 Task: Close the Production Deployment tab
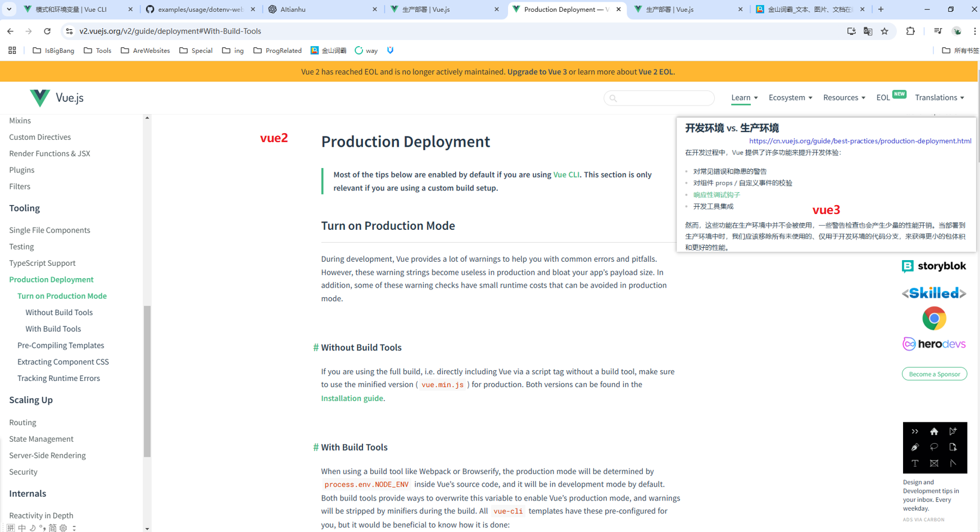[x=619, y=10]
